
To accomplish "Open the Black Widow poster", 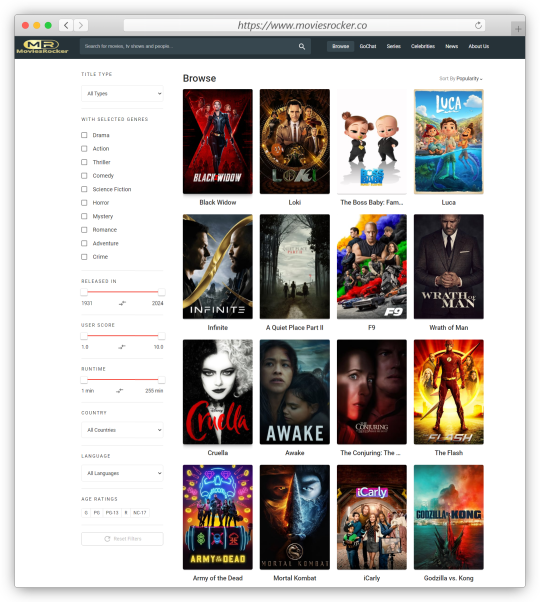I will point(218,141).
